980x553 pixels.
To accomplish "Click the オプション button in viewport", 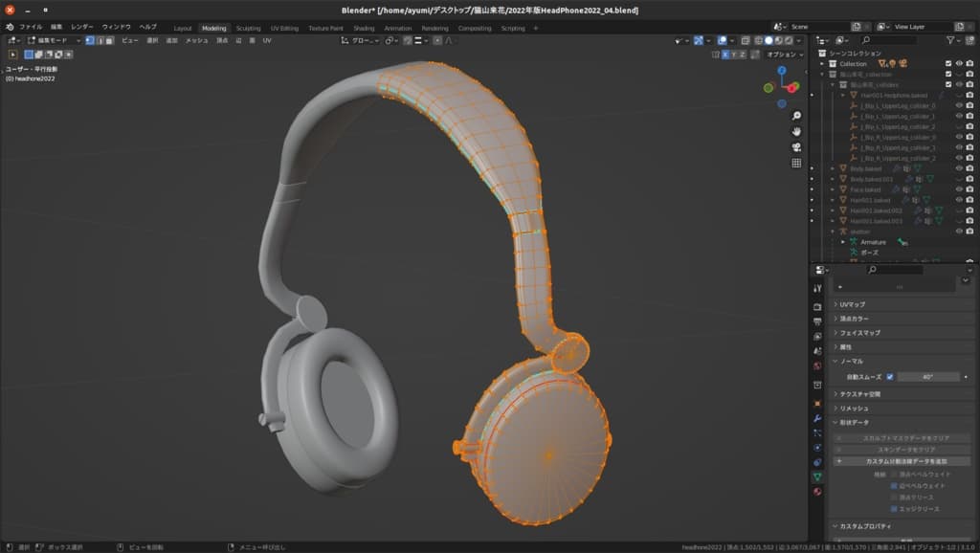I will pos(786,55).
